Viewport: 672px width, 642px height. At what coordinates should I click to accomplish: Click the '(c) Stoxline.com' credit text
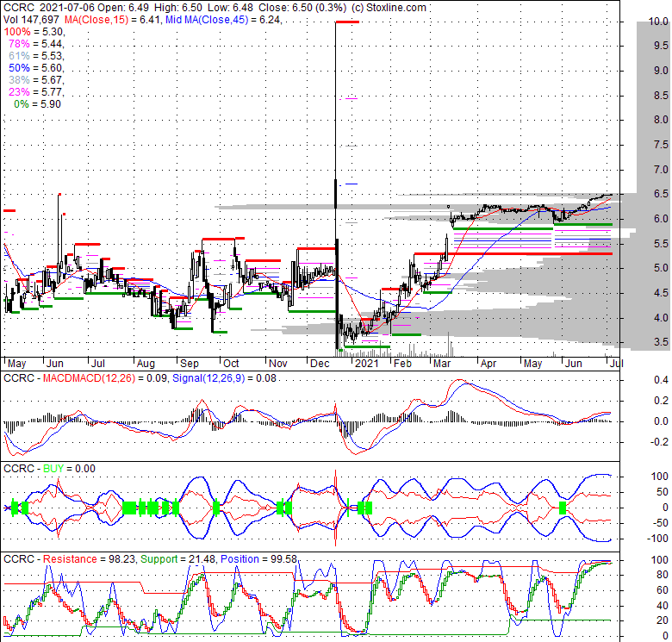tap(389, 7)
